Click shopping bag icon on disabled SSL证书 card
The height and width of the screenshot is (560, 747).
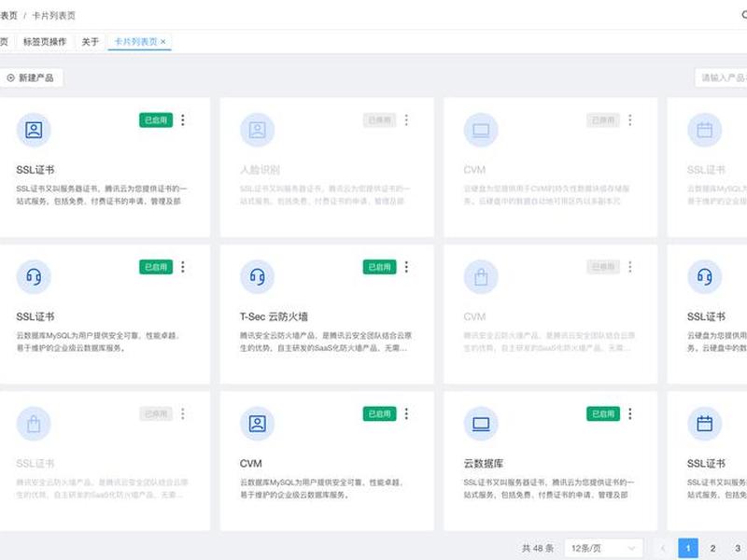34,424
